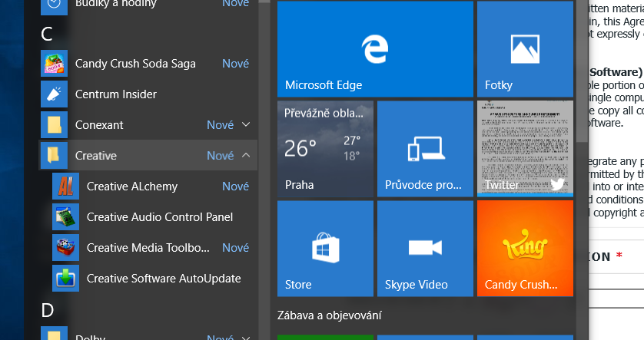Screen dimensions: 644x340
Task: Open the Průvodce pro... tile
Action: [x=425, y=149]
